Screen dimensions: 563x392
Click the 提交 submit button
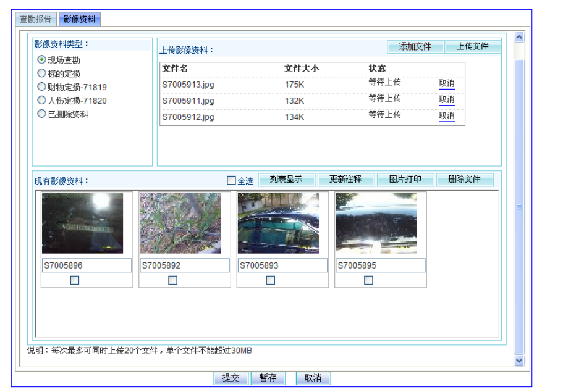231,378
